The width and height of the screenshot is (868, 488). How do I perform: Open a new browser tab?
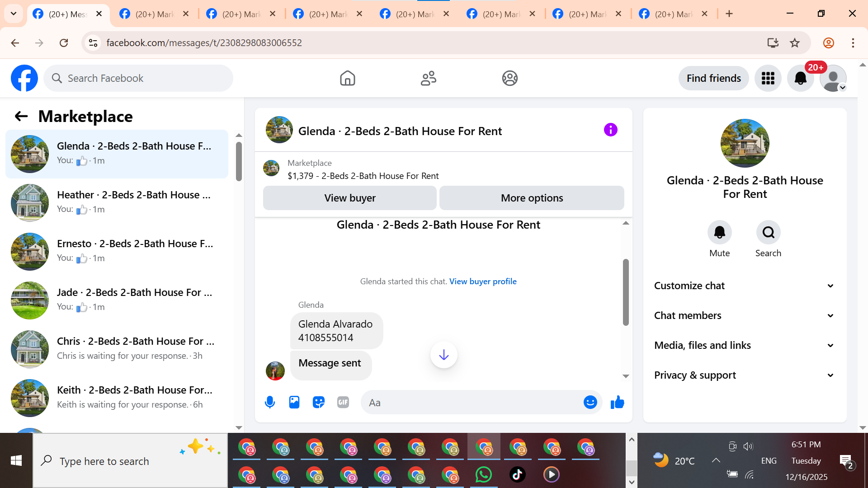click(729, 14)
